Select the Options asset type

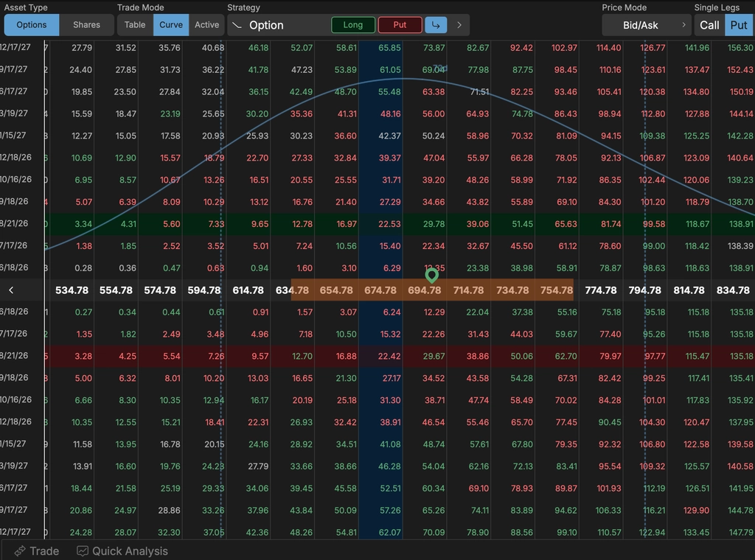coord(32,25)
